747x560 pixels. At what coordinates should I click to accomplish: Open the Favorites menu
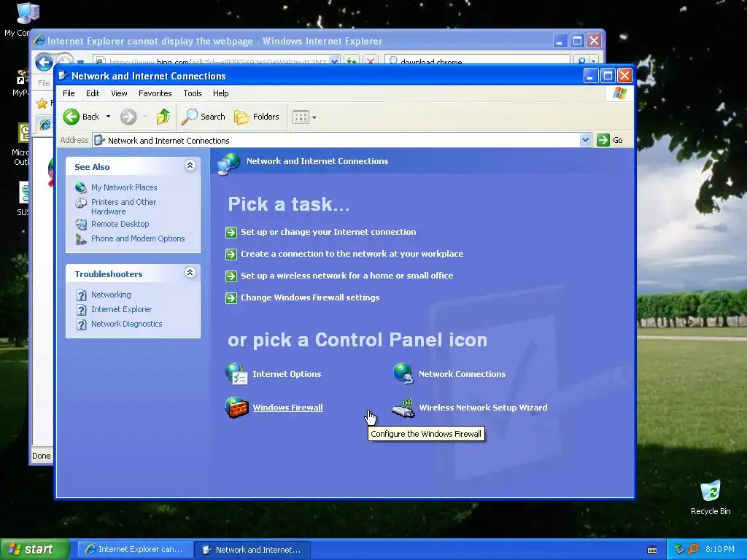pos(155,93)
